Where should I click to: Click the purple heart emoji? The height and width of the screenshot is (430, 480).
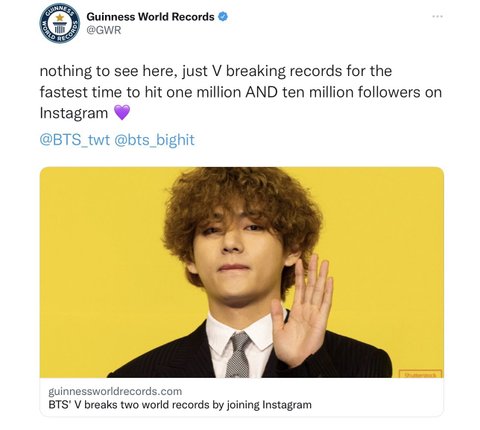(122, 112)
